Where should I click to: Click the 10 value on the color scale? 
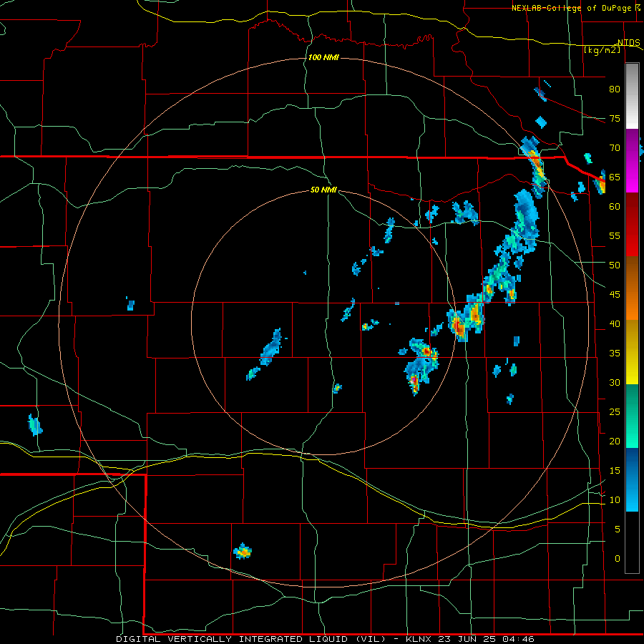click(615, 500)
